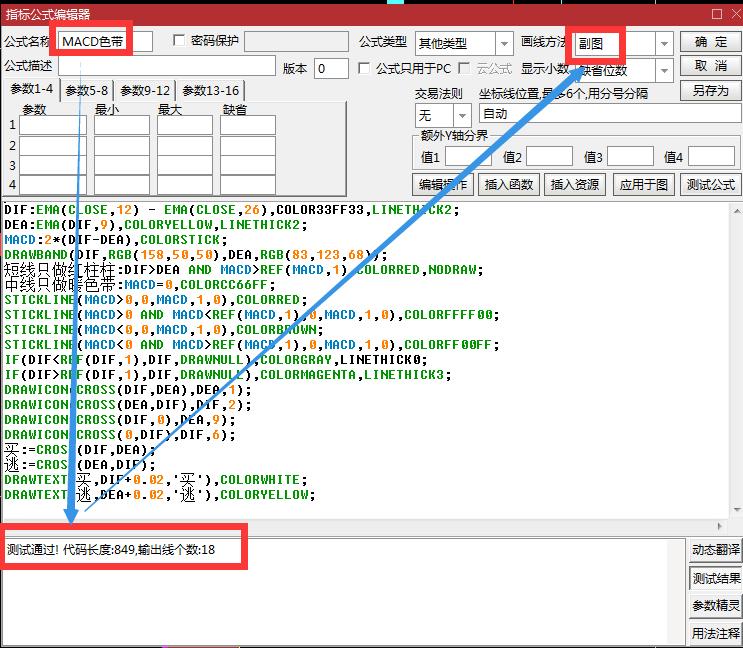Toggle the 公式只用于PC checkbox
Viewport: 743px width, 648px height.
364,69
